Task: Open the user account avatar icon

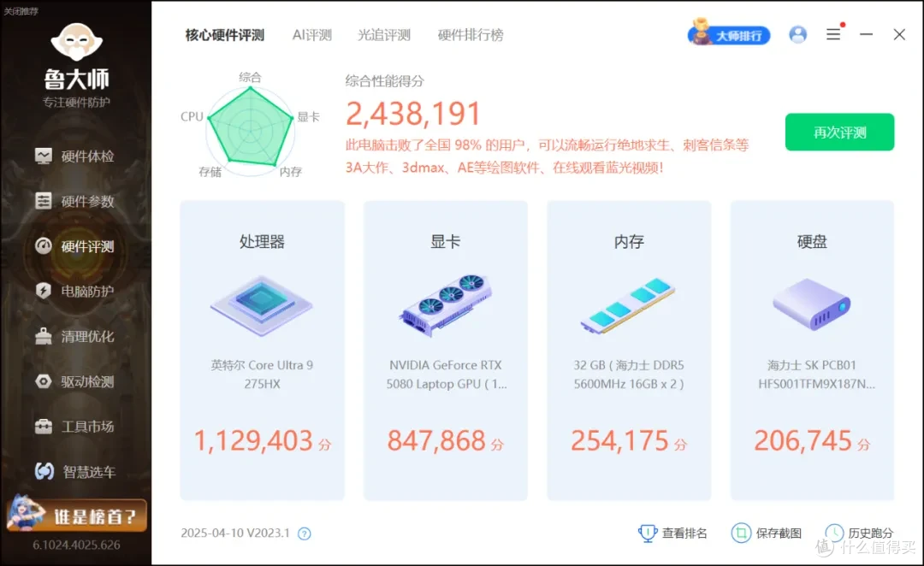Action: click(x=798, y=35)
